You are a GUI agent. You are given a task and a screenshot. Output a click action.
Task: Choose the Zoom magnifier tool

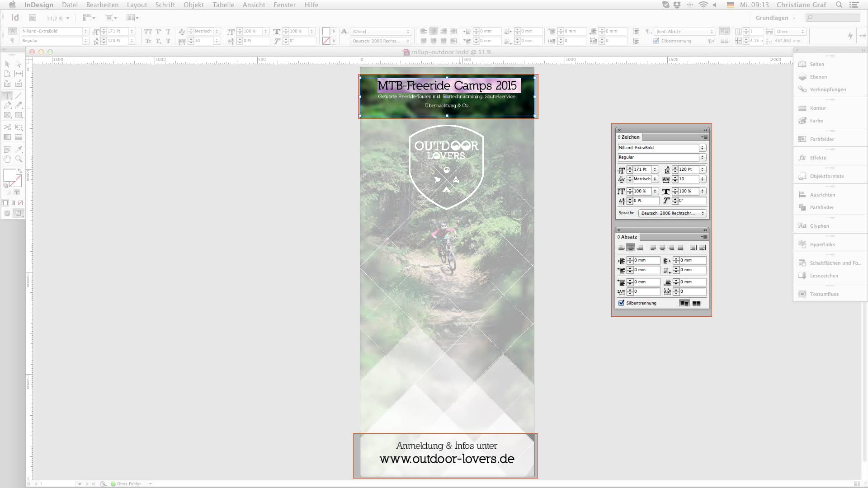coord(19,159)
